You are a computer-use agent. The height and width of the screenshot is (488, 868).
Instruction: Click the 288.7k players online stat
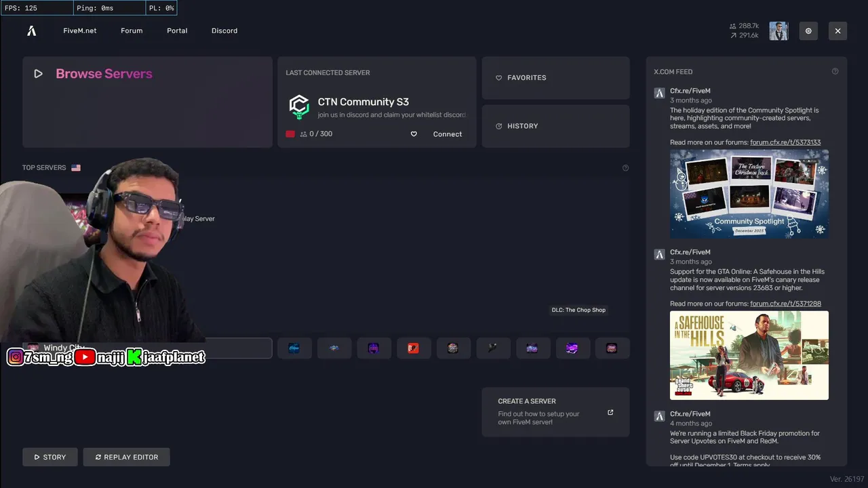coord(744,26)
